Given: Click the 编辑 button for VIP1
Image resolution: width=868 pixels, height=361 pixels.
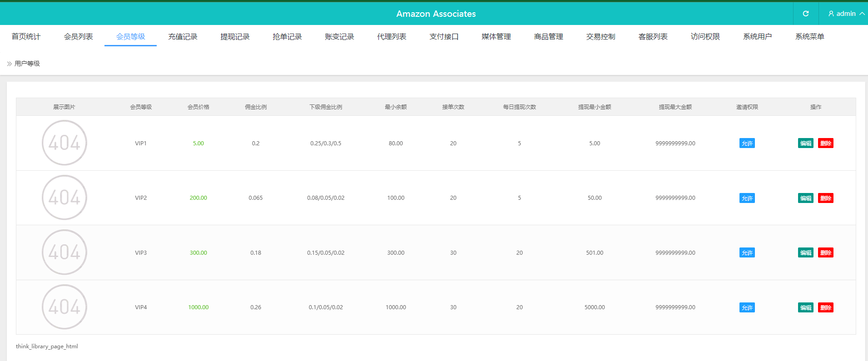Looking at the screenshot, I should pyautogui.click(x=806, y=143).
